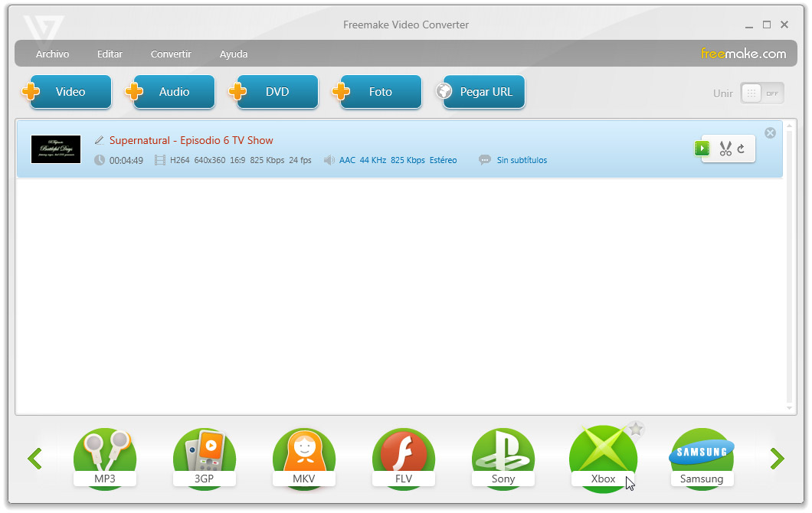
Task: Open AAC audio track settings
Action: click(398, 161)
